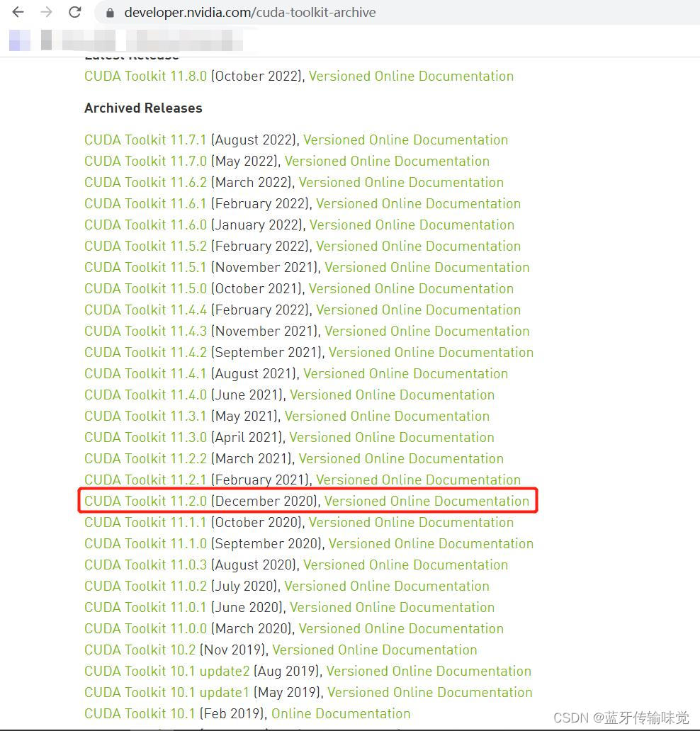
Task: Open Versioned Online Documentation for 11.0.3
Action: coord(406,565)
